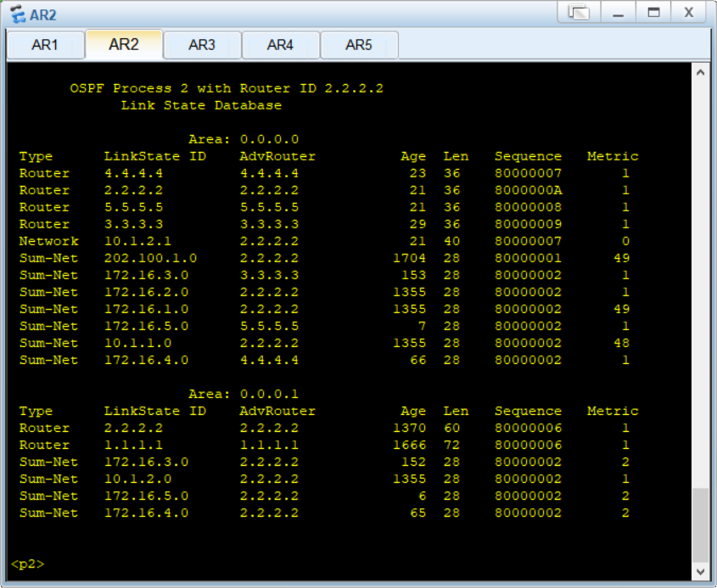Click age value 1370 in Area 0.0.0.1
The height and width of the screenshot is (588, 717).
(x=409, y=428)
